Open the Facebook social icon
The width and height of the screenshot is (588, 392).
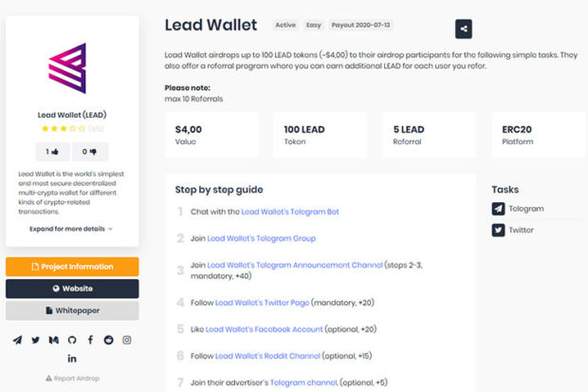click(x=90, y=340)
